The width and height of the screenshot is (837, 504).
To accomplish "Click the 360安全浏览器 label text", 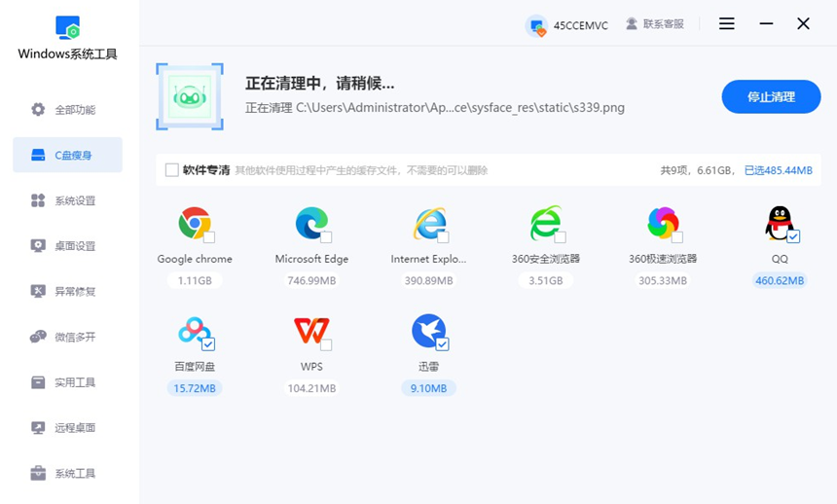I will [546, 259].
